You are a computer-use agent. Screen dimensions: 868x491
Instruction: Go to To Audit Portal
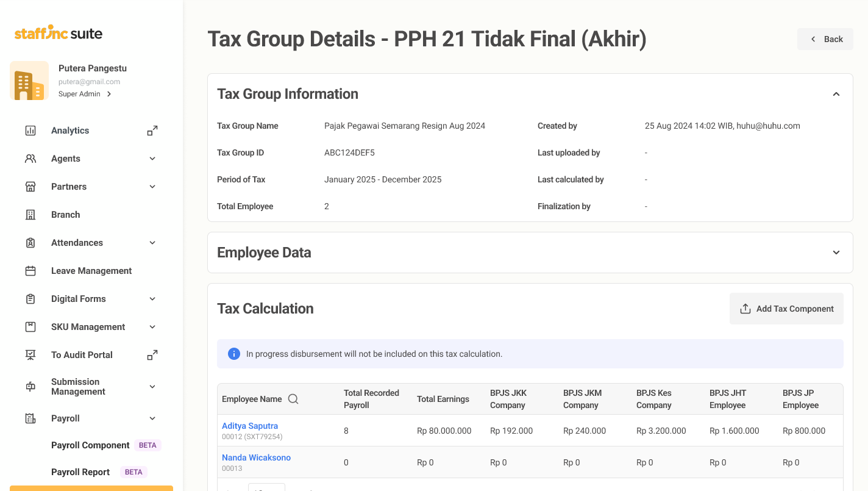[x=82, y=355]
